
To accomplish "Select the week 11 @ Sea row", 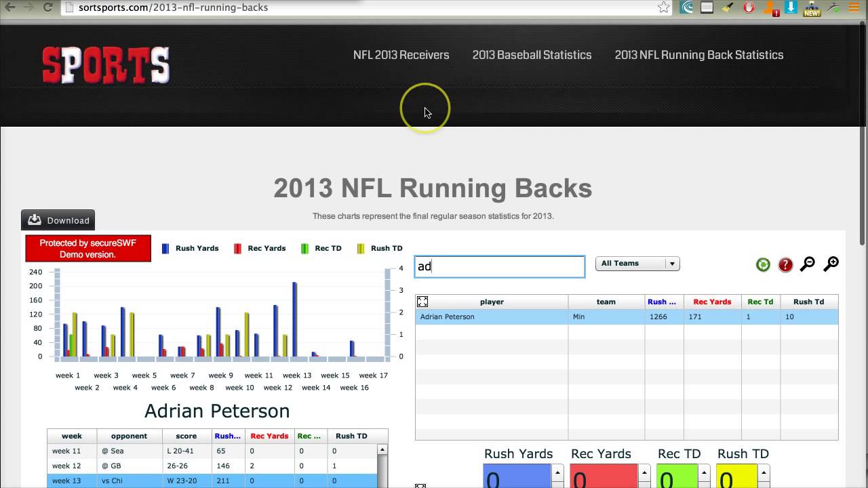I will [212, 451].
